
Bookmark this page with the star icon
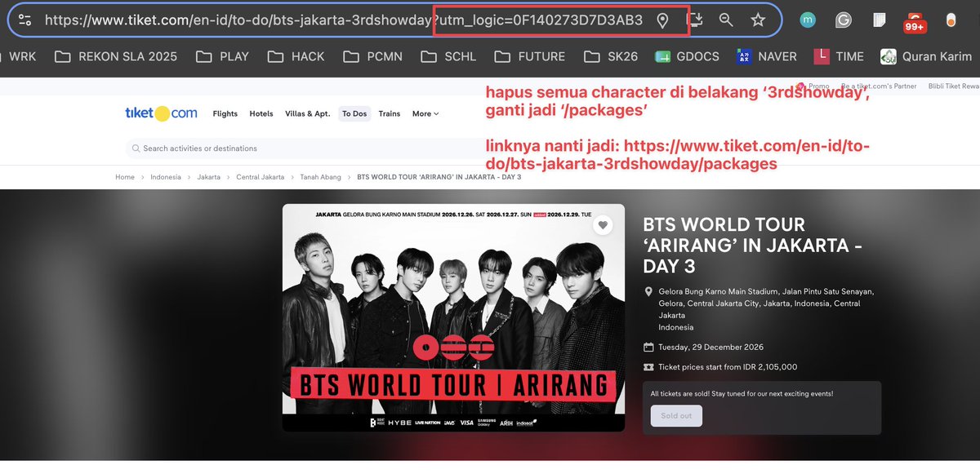pyautogui.click(x=758, y=20)
